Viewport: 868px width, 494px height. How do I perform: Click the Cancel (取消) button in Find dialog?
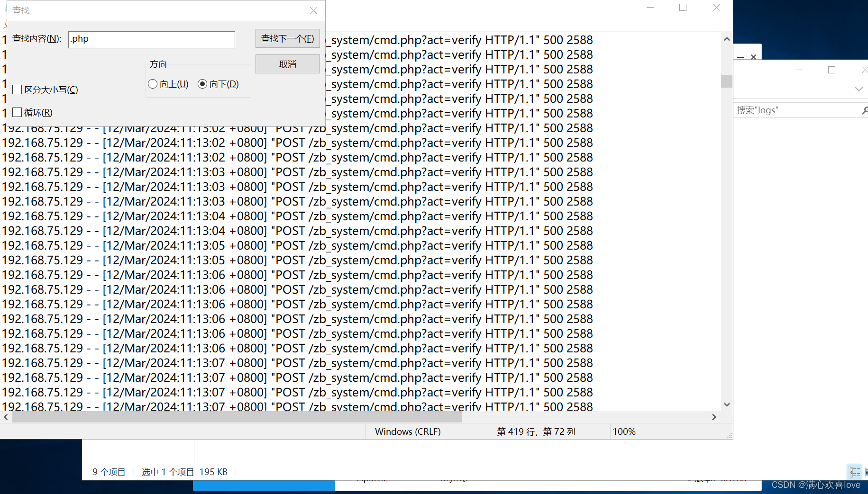click(287, 64)
